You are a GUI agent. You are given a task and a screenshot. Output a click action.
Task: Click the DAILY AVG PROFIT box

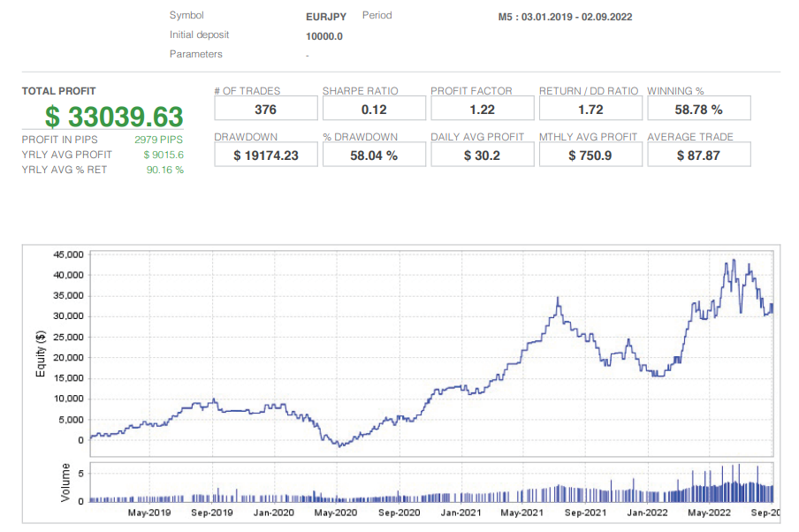(482, 154)
